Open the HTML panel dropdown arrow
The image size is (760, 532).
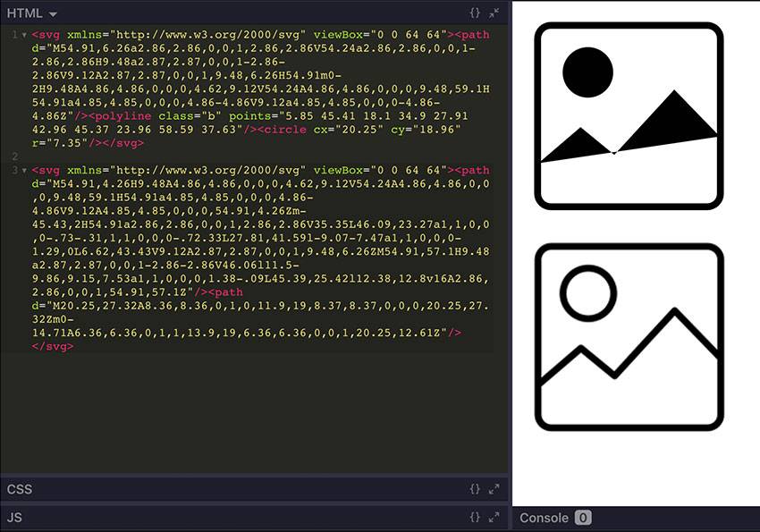(53, 14)
